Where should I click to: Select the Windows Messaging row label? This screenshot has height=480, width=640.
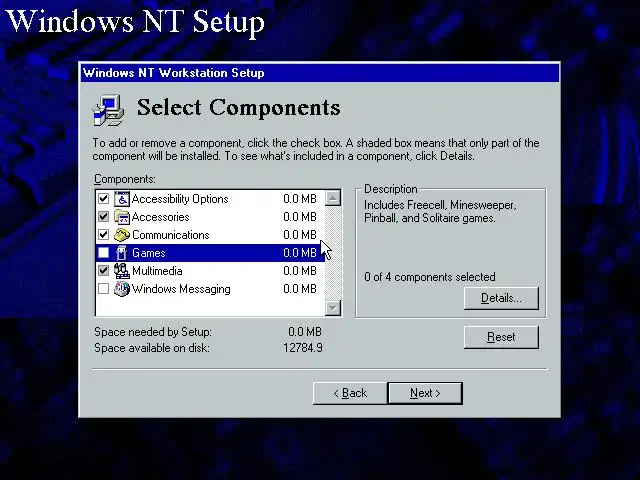click(x=181, y=289)
